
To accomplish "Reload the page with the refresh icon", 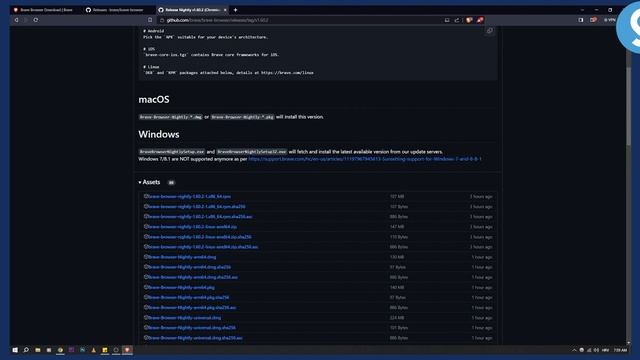I will coord(36,20).
